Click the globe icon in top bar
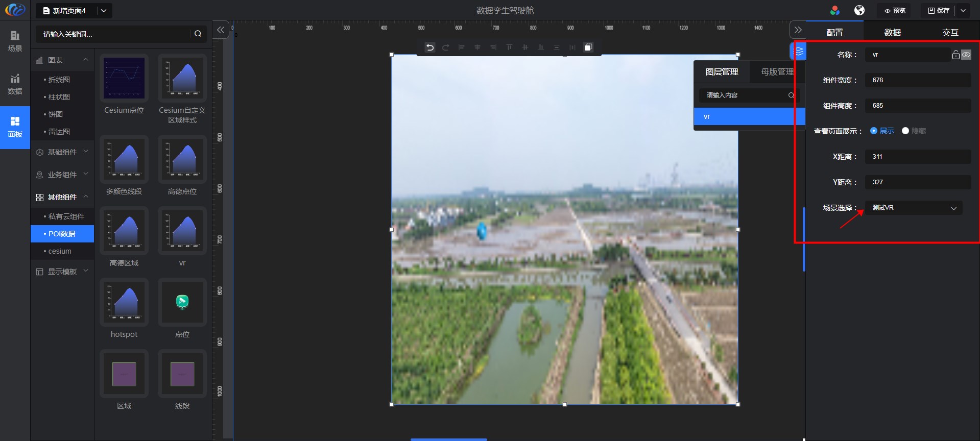980x441 pixels. (x=859, y=10)
